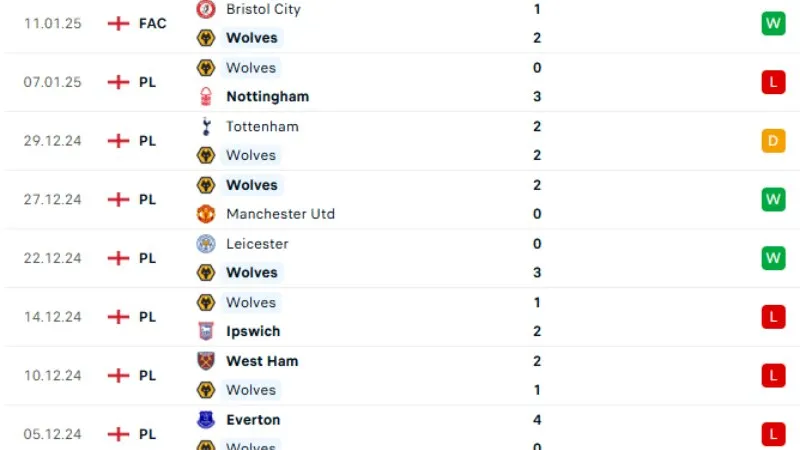Click the Leicester team name
Image resolution: width=800 pixels, height=450 pixels.
257,243
